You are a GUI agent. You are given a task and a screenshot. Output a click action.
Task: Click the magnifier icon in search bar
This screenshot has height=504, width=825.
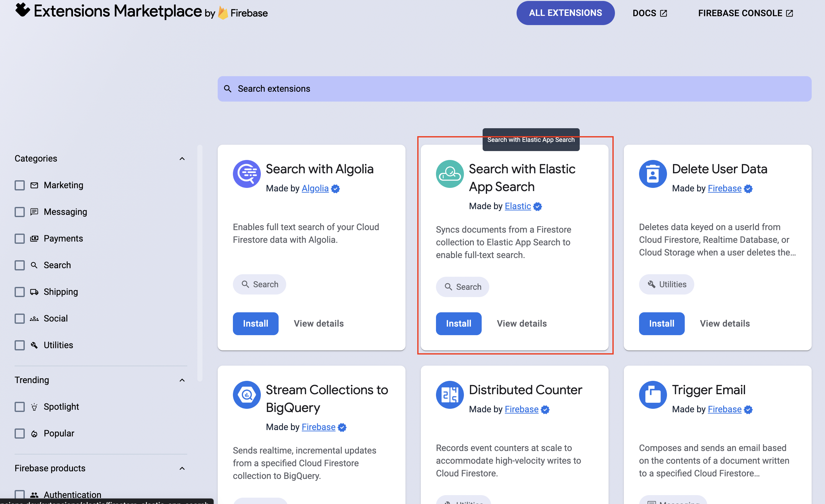228,89
